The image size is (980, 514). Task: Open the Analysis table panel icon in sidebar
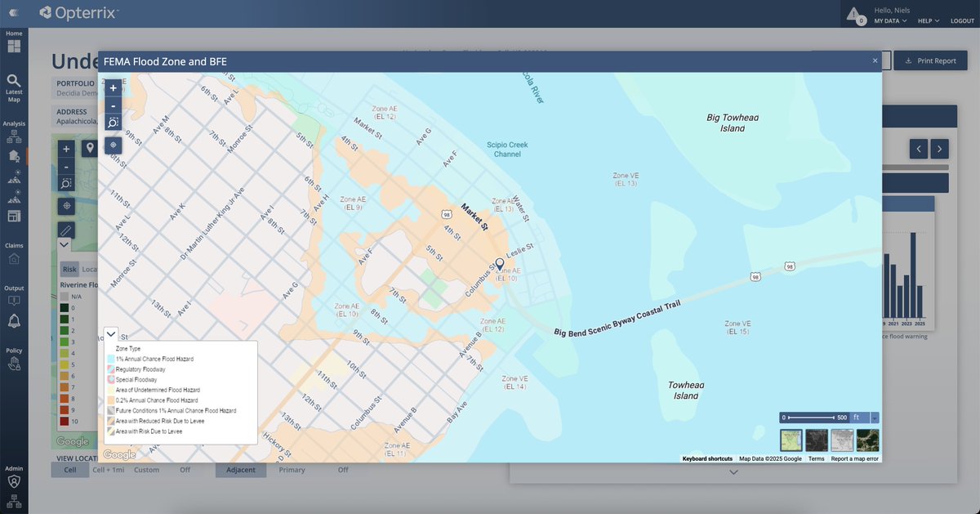tap(14, 216)
